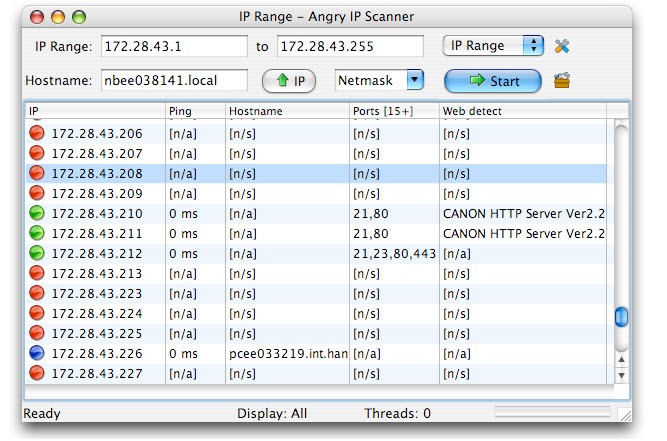Click the blue vertical scrollbar thumb
The image size is (667, 441).
click(x=621, y=317)
